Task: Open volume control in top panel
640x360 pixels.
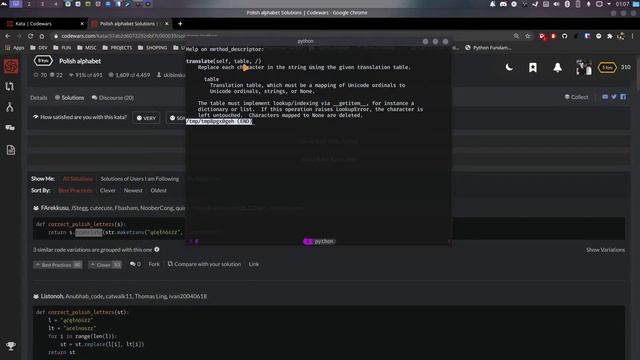Action: 556,4
